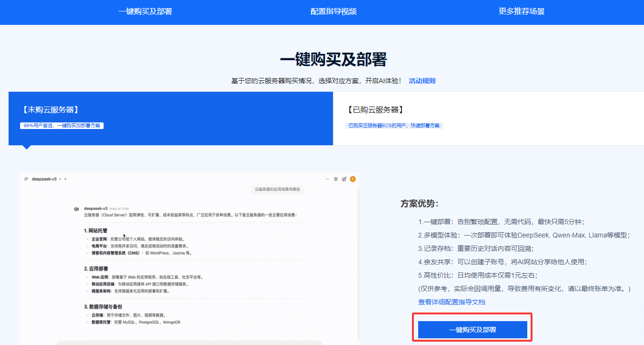Open the 查看详细配置指导文档 link
This screenshot has width=644, height=345.
coord(452,302)
